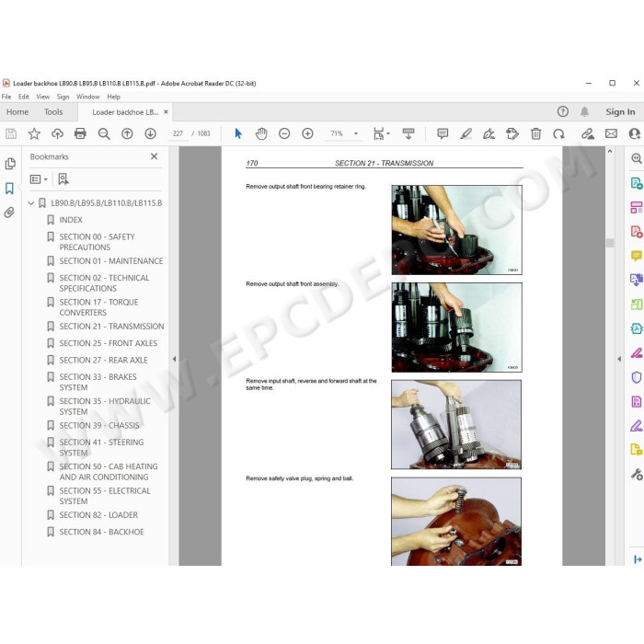Jump to SECTION 82 - LOADER bookmark

[x=98, y=514]
